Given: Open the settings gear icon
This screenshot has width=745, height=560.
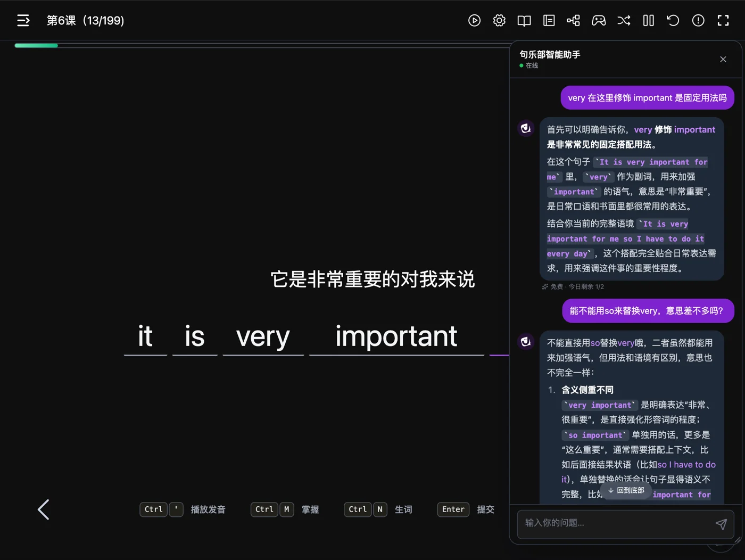Looking at the screenshot, I should pyautogui.click(x=499, y=20).
